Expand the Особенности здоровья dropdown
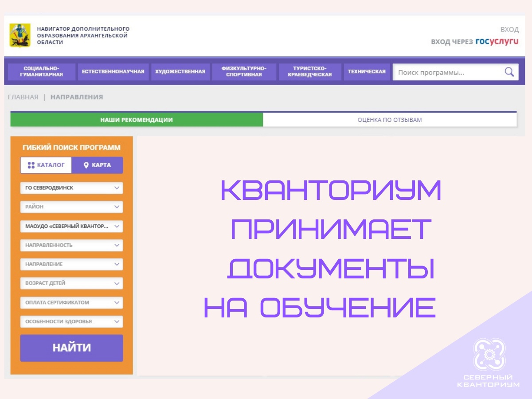Screen dimensions: 532x399 [71, 322]
